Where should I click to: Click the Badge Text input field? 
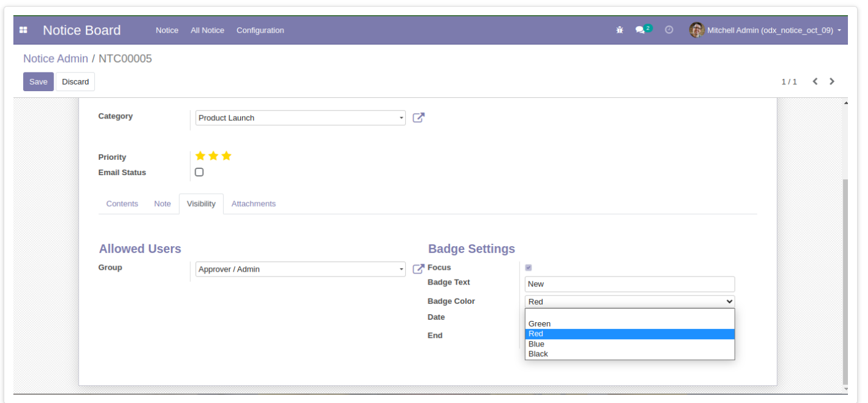(x=630, y=284)
